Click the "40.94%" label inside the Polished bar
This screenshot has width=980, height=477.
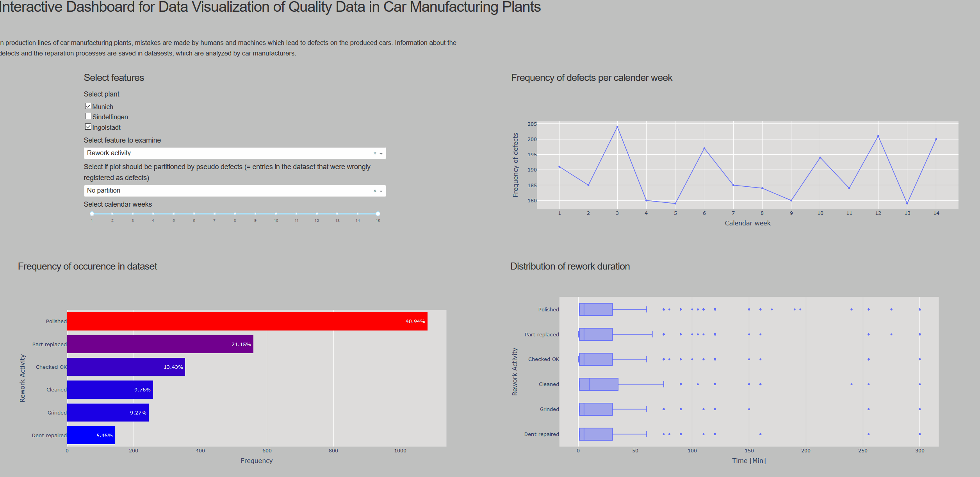pos(415,321)
